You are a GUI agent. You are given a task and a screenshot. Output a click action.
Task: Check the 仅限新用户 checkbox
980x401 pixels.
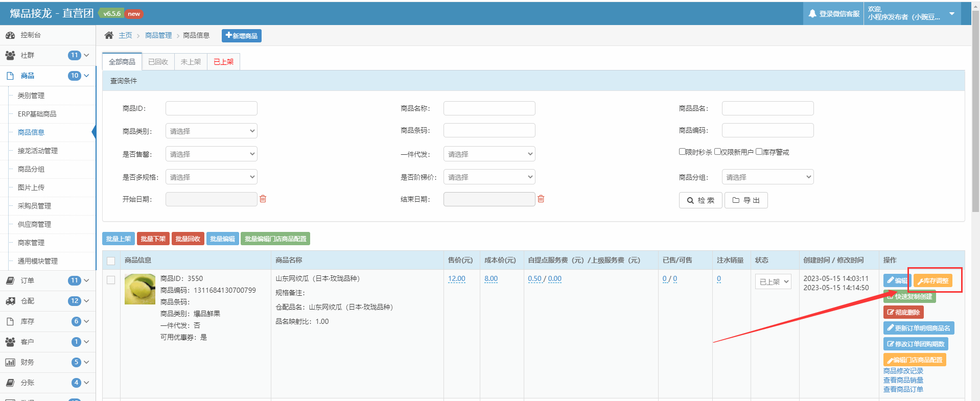point(717,152)
